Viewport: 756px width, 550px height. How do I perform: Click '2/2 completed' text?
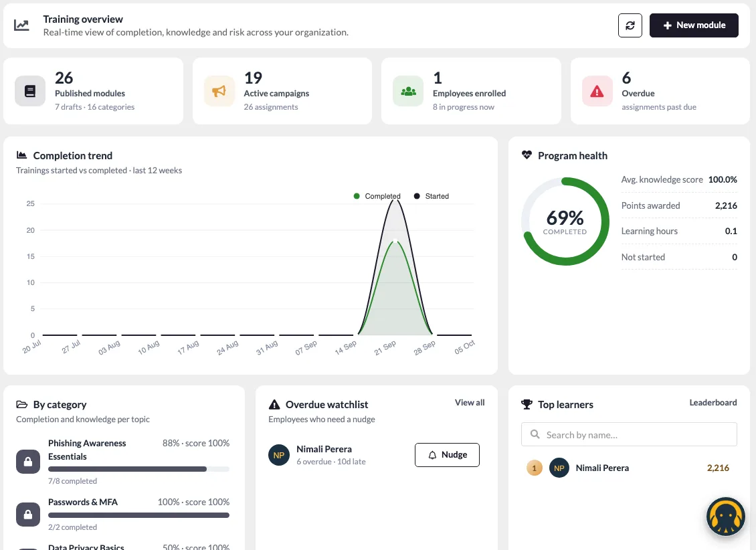[x=72, y=527]
